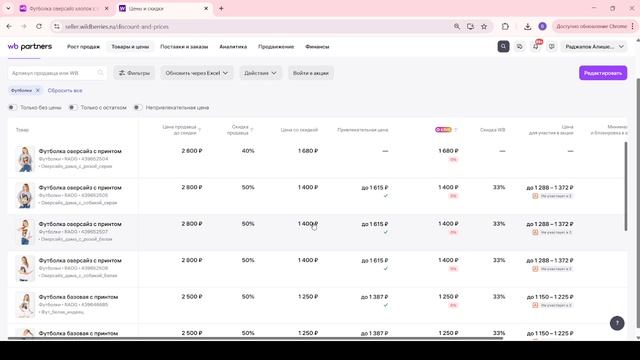The height and width of the screenshot is (360, 640).
Task: Close the Цены и скидки browser tab
Action: click(206, 8)
